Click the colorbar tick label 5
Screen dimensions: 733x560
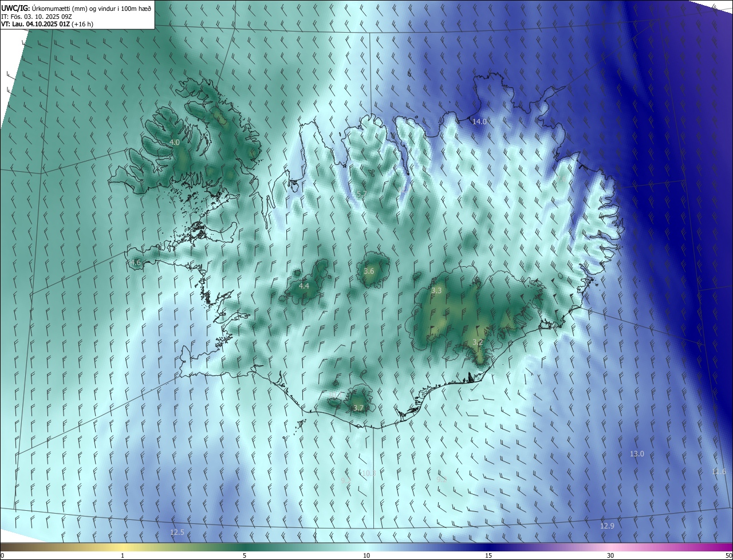coord(245,555)
